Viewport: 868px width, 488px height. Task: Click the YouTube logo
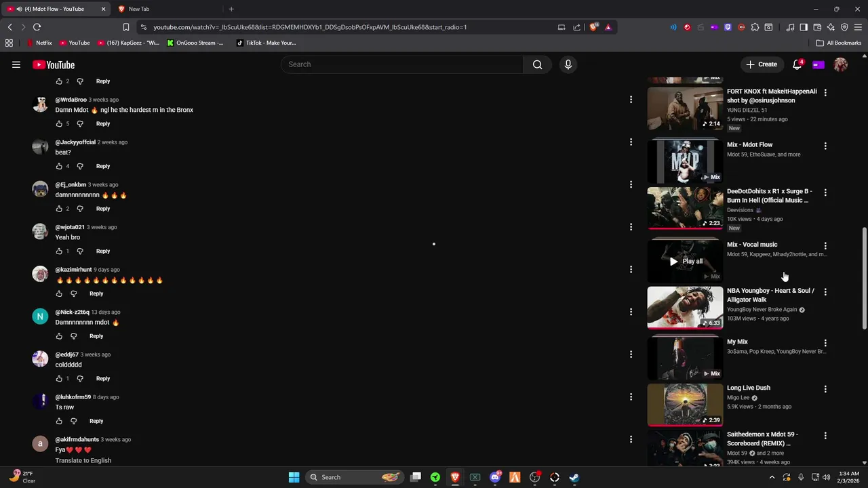click(x=54, y=65)
